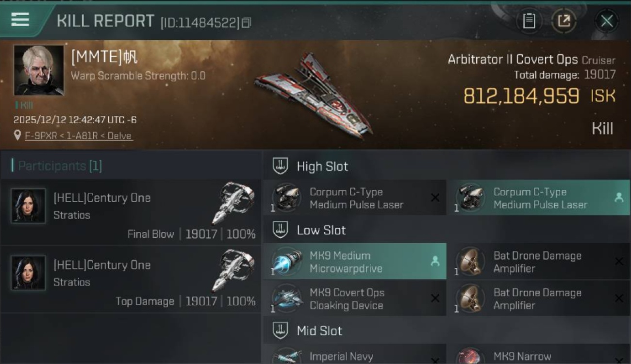Share the kill report externally

click(x=564, y=21)
